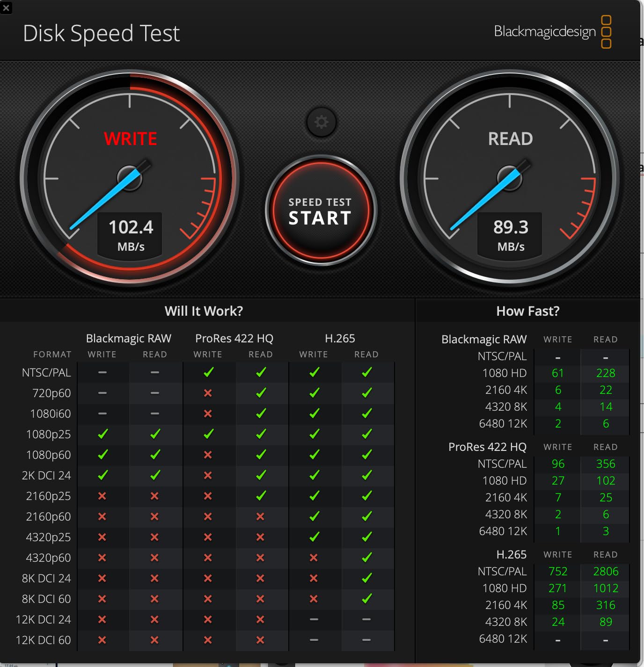Click H.265 read checkmark for 8K DCI 60
This screenshot has height=667, width=644.
point(366,599)
